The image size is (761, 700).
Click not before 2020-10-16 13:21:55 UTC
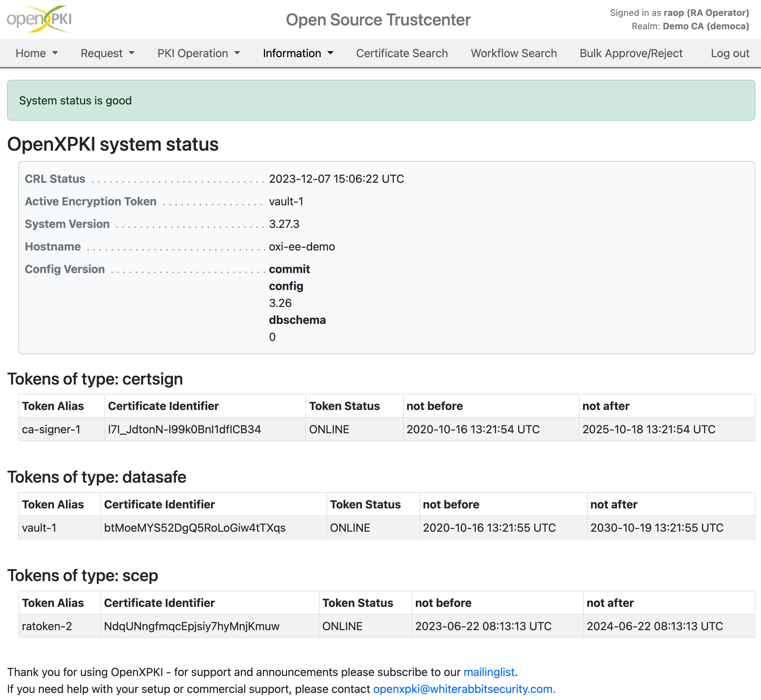coord(489,528)
